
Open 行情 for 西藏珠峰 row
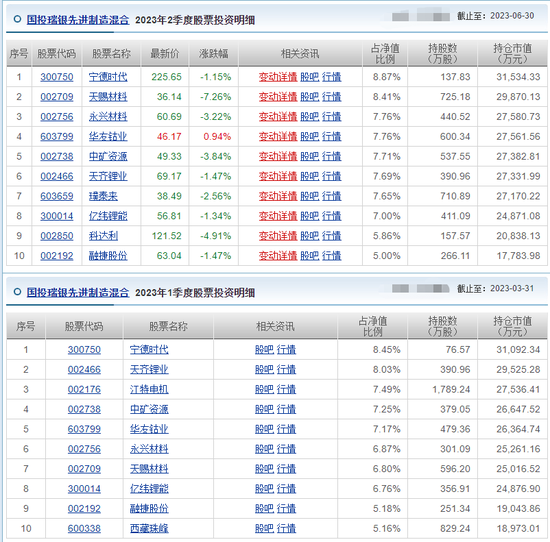click(286, 529)
